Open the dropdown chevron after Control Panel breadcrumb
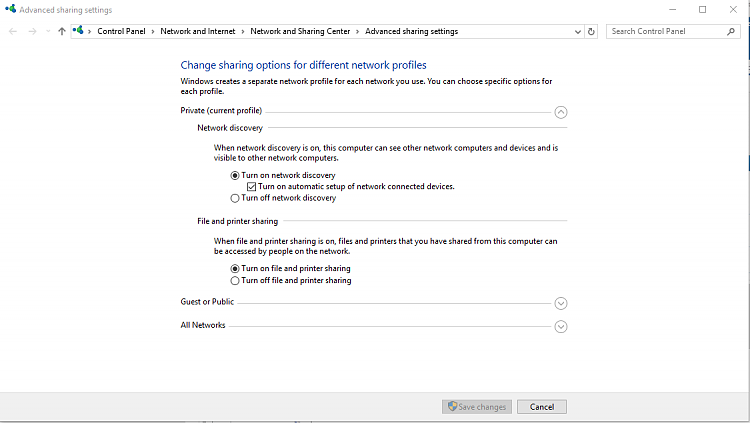 [153, 32]
